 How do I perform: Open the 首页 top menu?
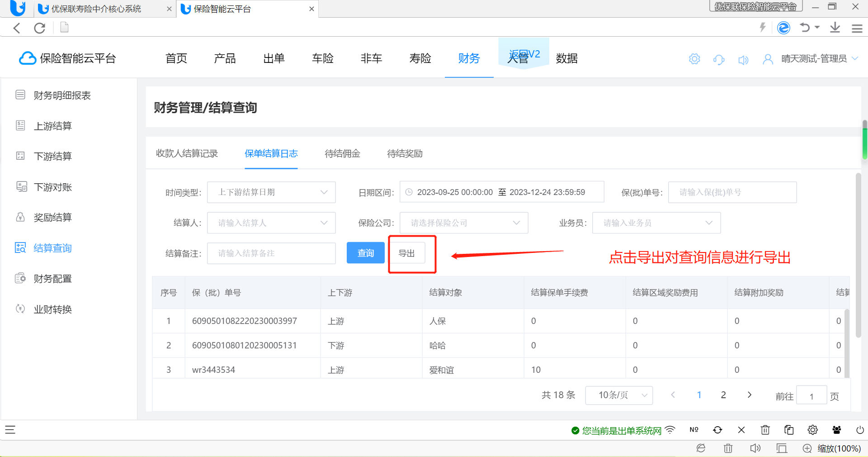[x=176, y=58]
